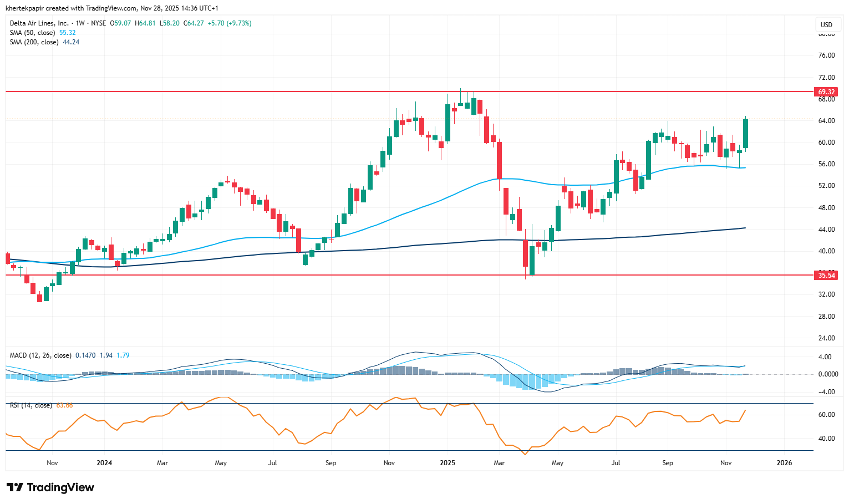This screenshot has height=504, width=849.
Task: Click the 2025 label on the time axis
Action: (447, 463)
